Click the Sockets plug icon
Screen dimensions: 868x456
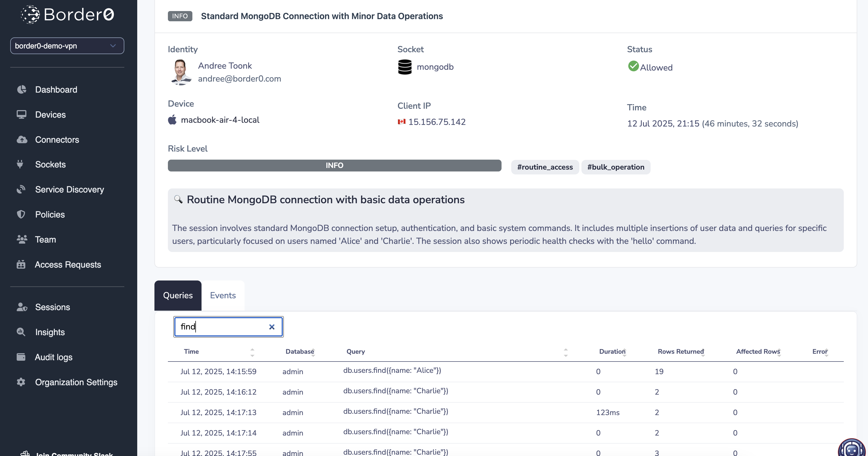[x=20, y=164]
